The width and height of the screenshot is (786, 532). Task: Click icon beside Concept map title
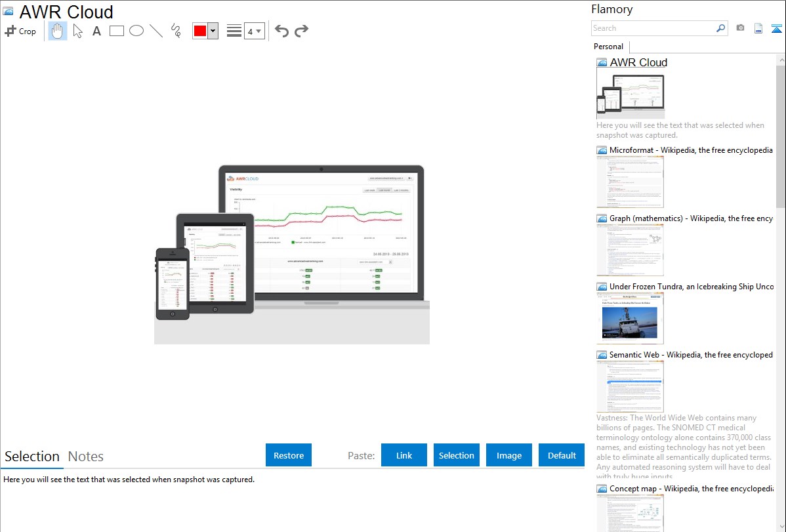point(602,489)
